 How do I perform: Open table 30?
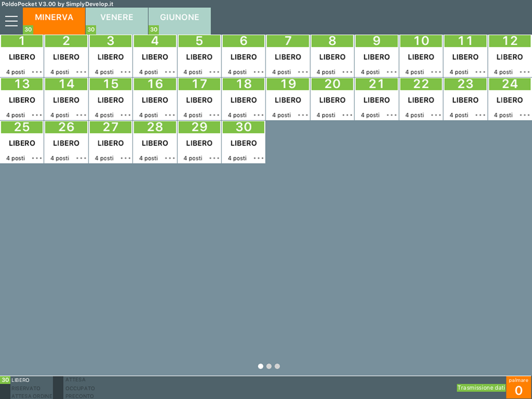244,142
